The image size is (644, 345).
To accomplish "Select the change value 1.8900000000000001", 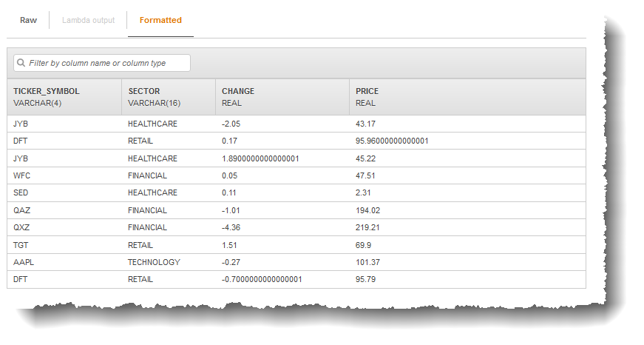I will click(260, 158).
